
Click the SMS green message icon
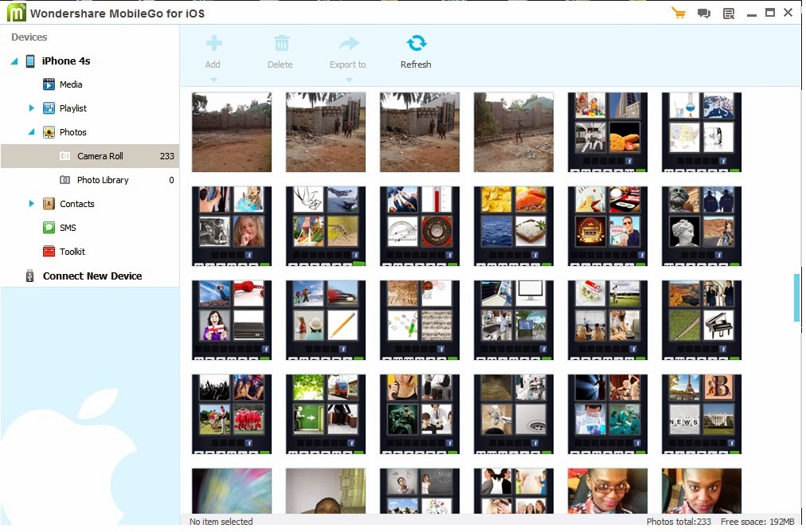49,227
